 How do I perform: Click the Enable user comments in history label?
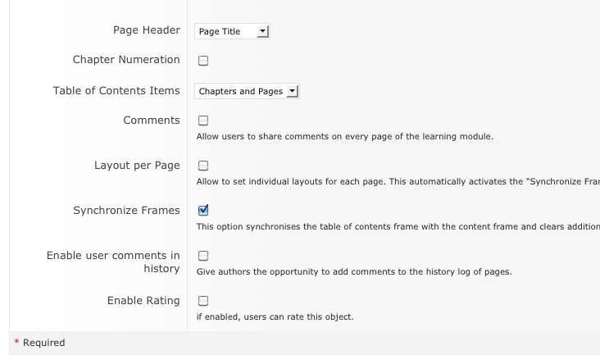coord(113,262)
